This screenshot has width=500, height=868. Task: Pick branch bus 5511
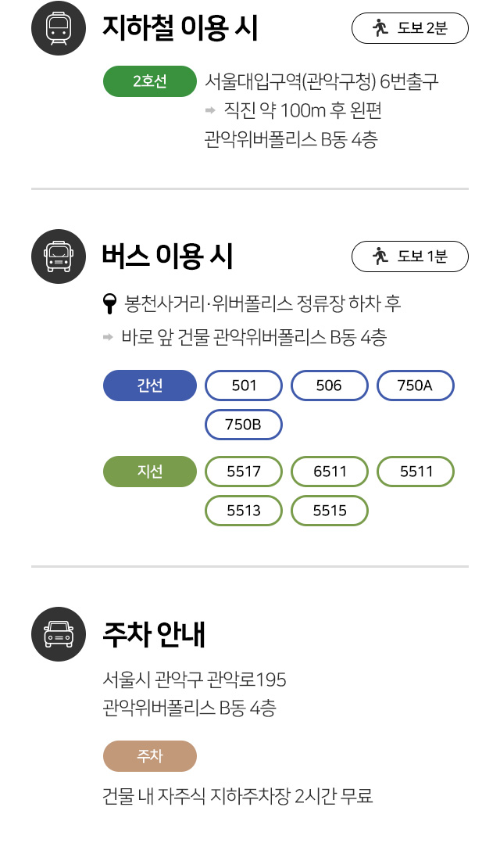pyautogui.click(x=416, y=472)
